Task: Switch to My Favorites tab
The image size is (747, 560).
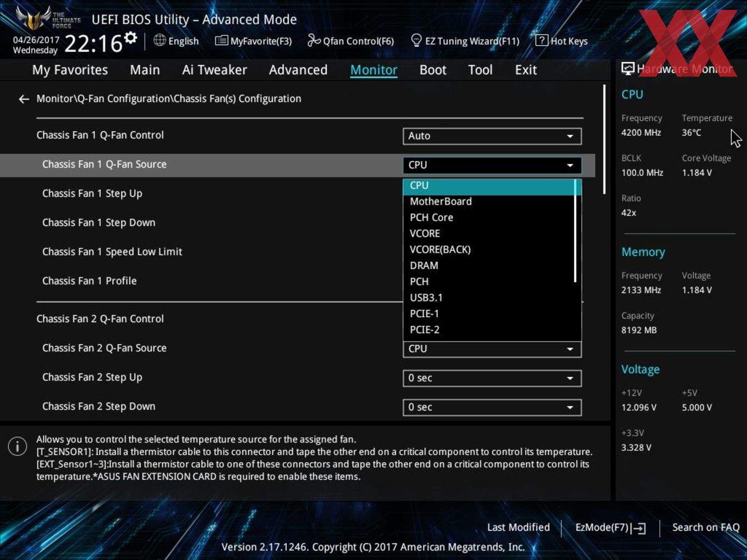Action: click(x=70, y=70)
